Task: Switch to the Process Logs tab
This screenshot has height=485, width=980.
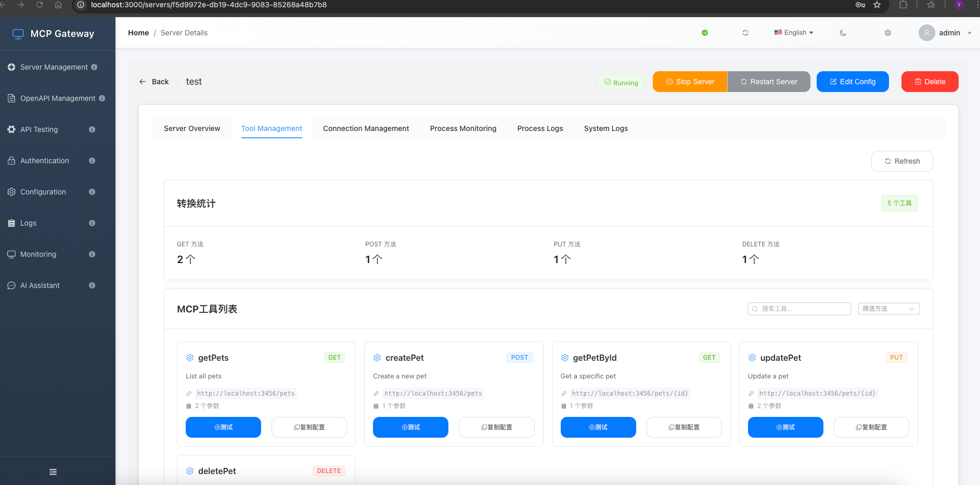Action: pyautogui.click(x=540, y=128)
